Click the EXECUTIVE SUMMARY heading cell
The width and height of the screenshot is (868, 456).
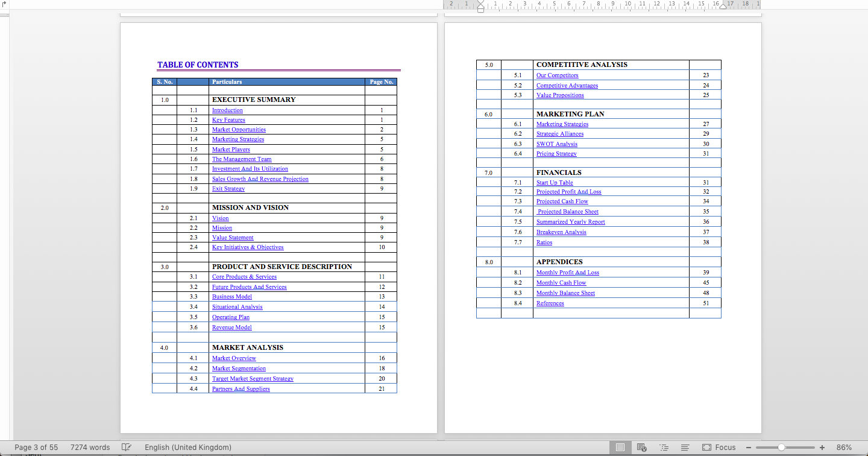click(287, 100)
